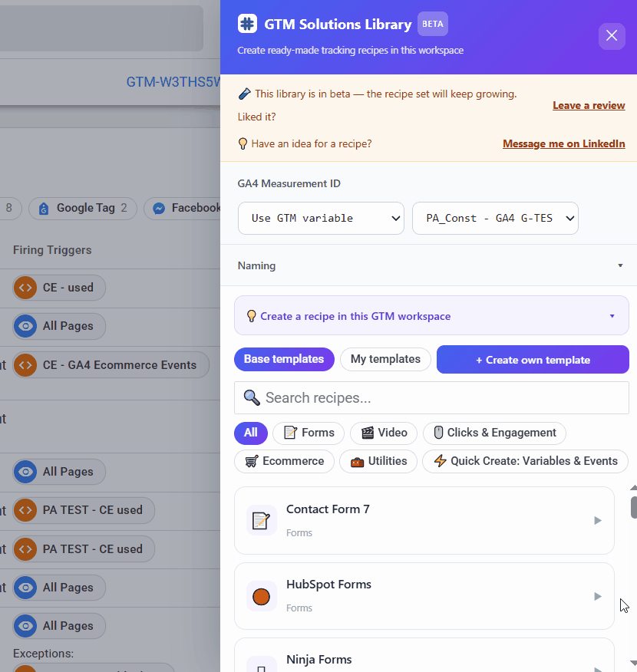Screen dimensions: 637x672
Task: Switch to the Base templates tab
Action: (284, 359)
